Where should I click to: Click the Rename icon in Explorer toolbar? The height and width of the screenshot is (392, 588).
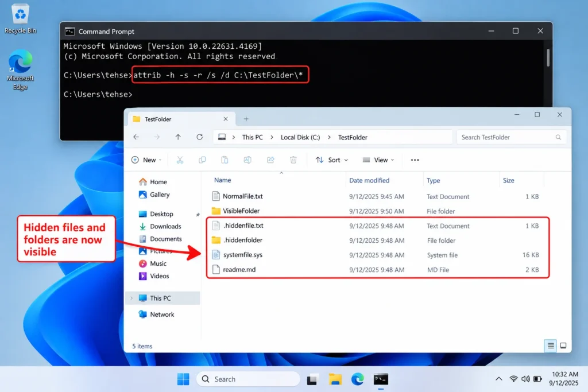coord(247,160)
